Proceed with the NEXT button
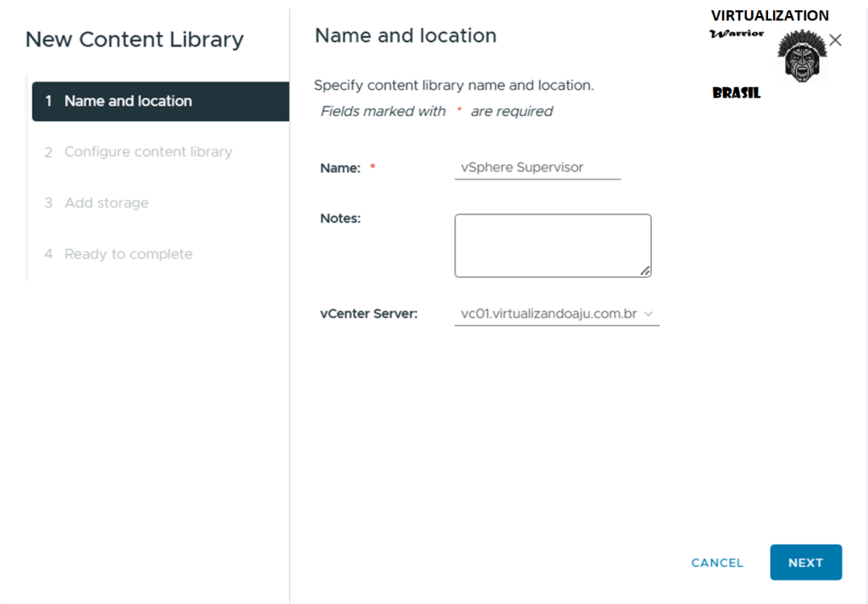 pos(805,562)
